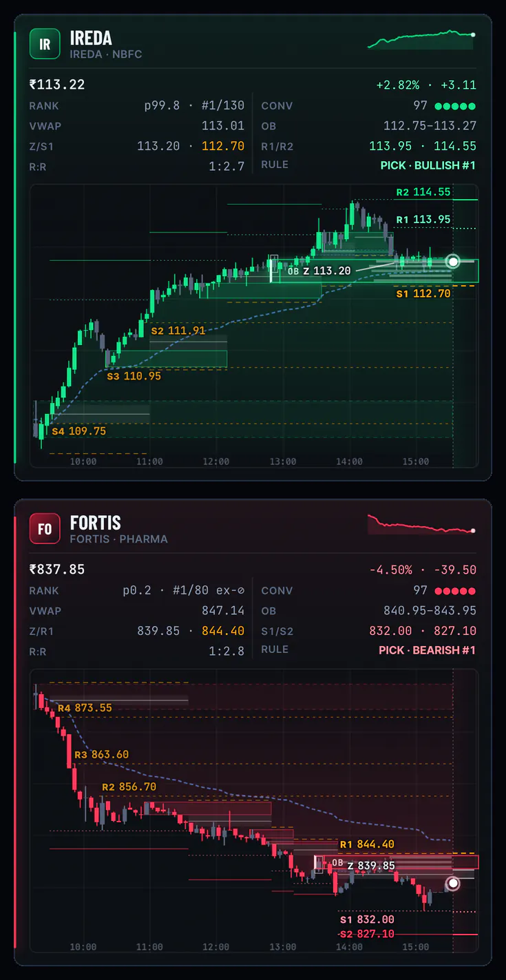Click the R1 113.95 chart level label
506x980 pixels.
coord(423,220)
